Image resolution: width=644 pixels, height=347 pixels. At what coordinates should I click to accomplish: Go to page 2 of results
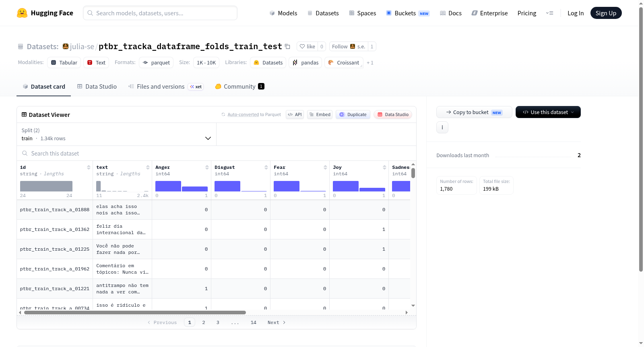204,322
